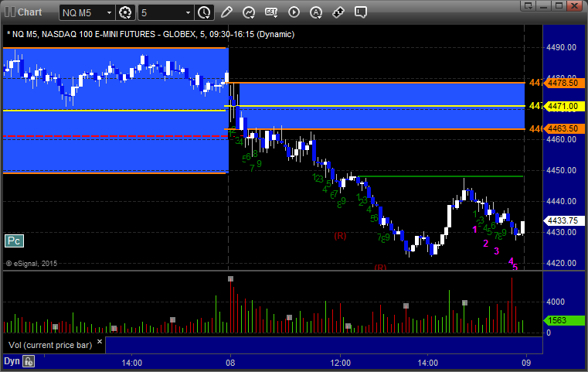Select the pencil drawing tools icon
The height and width of the screenshot is (372, 588).
(226, 12)
